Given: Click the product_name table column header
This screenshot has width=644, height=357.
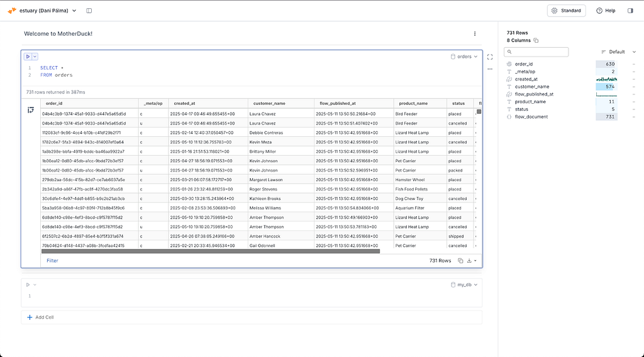Looking at the screenshot, I should point(419,104).
